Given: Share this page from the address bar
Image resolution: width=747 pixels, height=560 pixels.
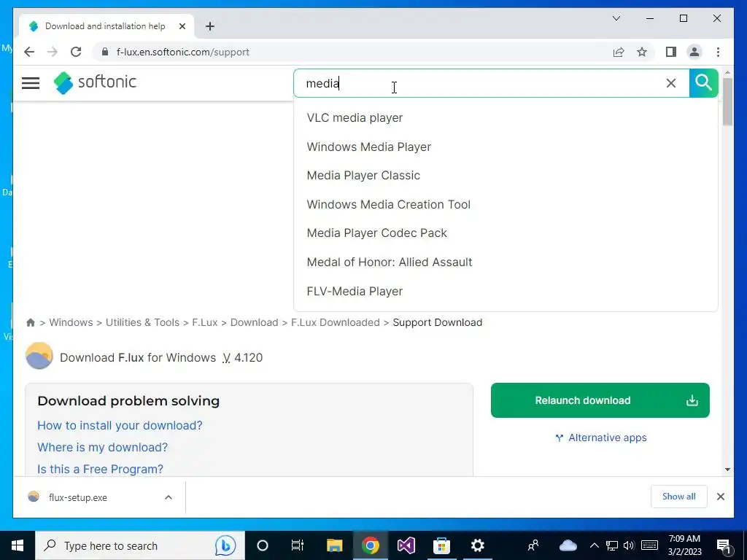Looking at the screenshot, I should tap(619, 52).
